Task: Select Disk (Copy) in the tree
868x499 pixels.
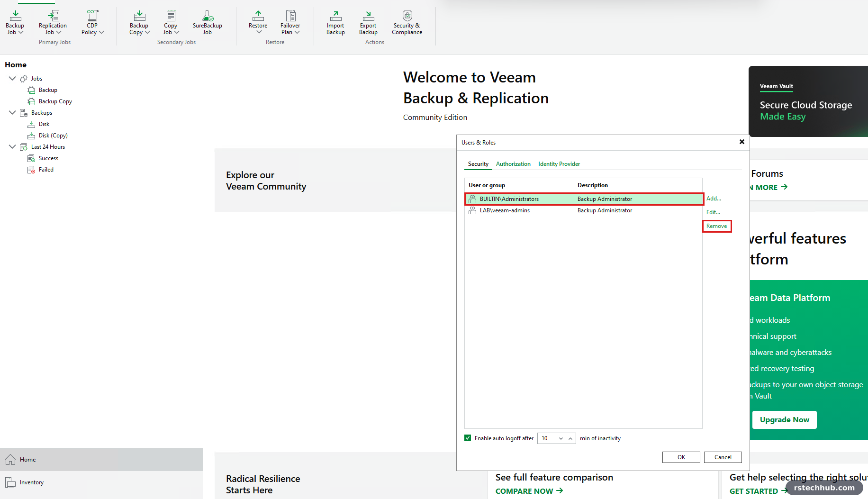Action: [53, 136]
